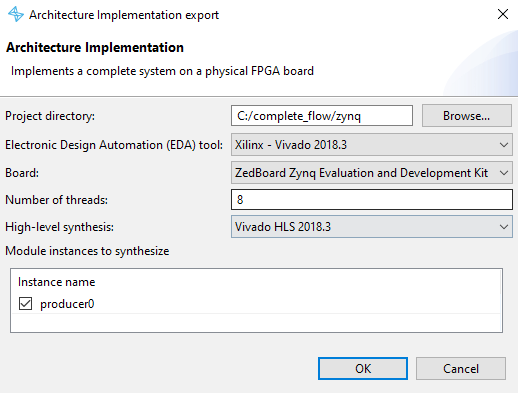Confirm with the OK button
Viewport: 518px width, 393px height.
click(x=363, y=369)
